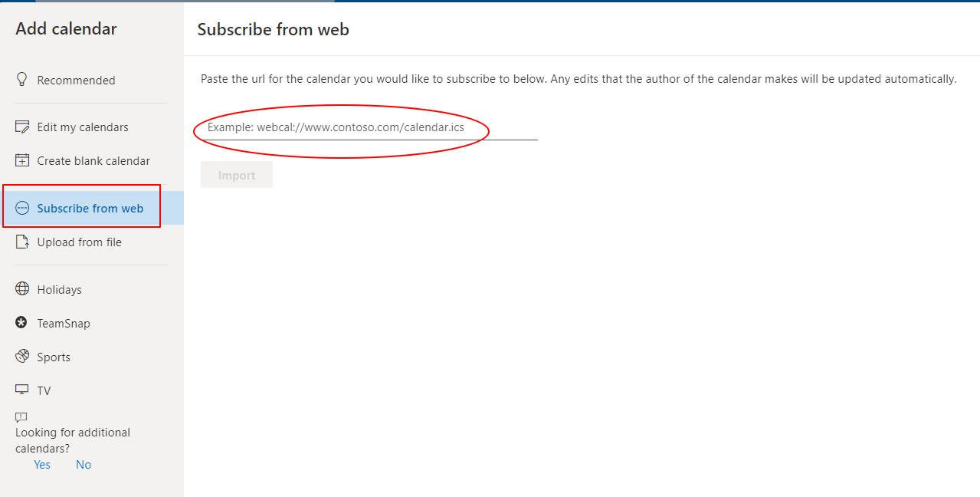This screenshot has height=497, width=980.
Task: Click the Recommended lightbulb icon
Action: [x=22, y=80]
